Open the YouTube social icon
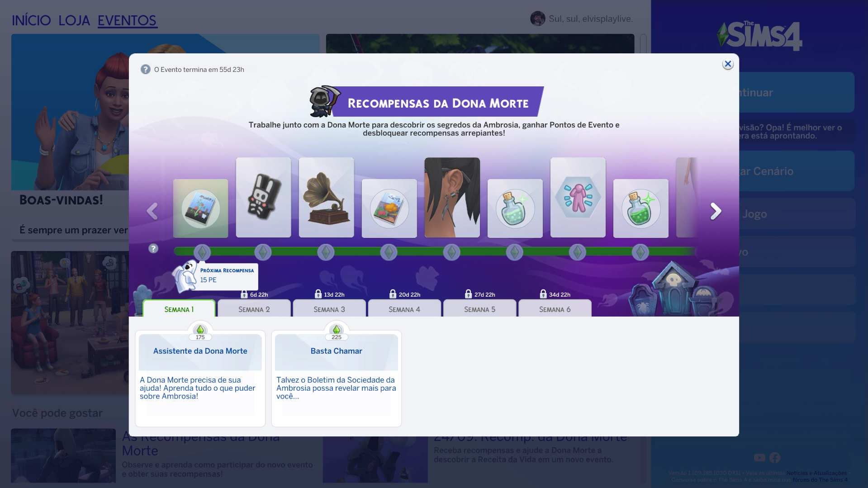This screenshot has width=868, height=488. click(x=759, y=458)
